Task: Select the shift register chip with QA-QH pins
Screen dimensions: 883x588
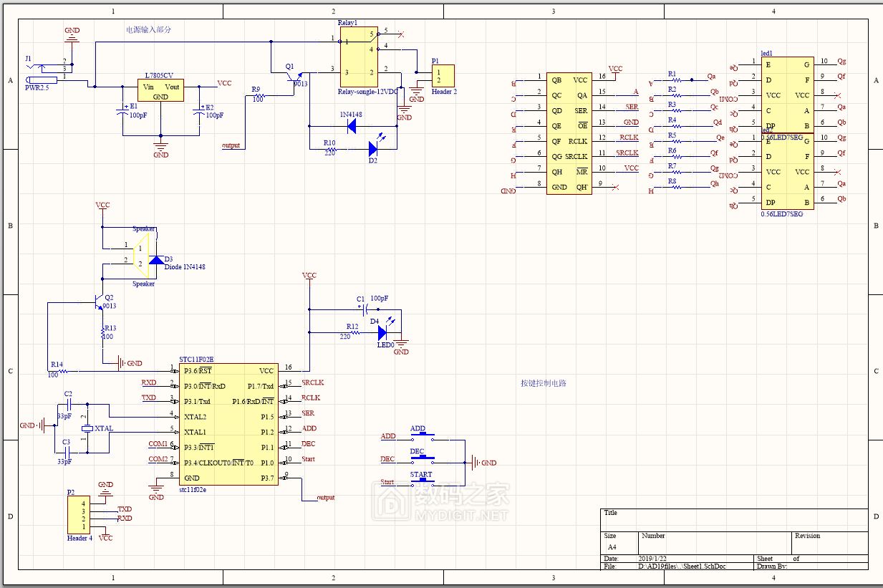Action: (x=569, y=133)
